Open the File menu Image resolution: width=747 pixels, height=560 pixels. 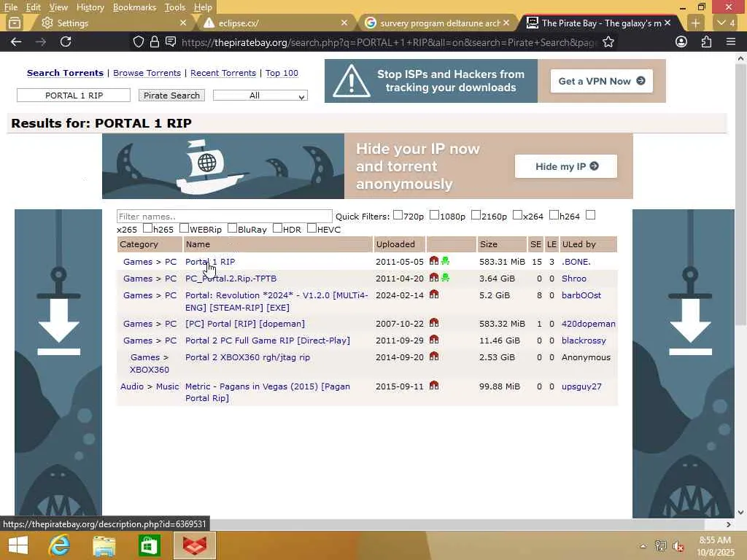(x=10, y=7)
